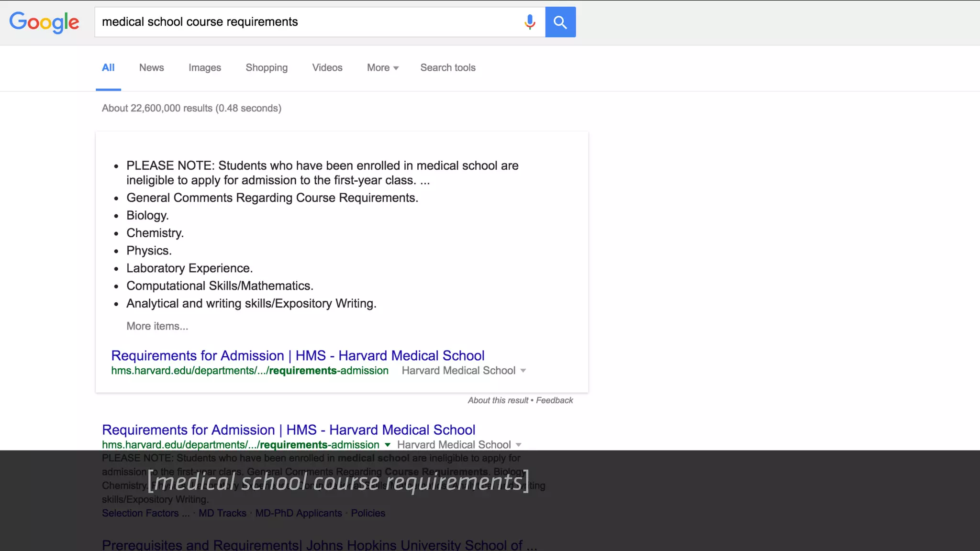Open featured snippet Harvard Requirements for Admission title

click(x=298, y=355)
